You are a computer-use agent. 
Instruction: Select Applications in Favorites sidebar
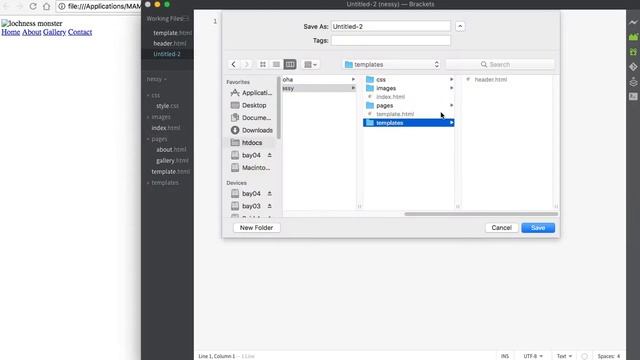click(x=251, y=93)
